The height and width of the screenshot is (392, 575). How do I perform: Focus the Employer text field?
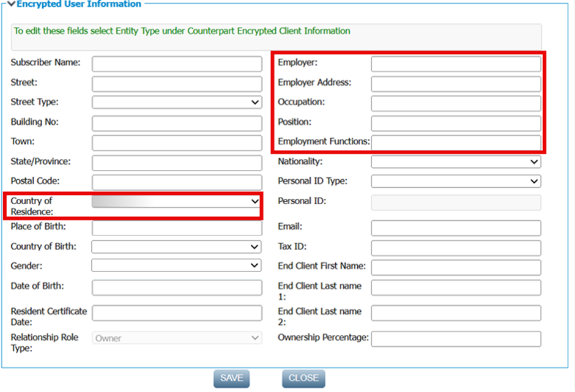(456, 64)
